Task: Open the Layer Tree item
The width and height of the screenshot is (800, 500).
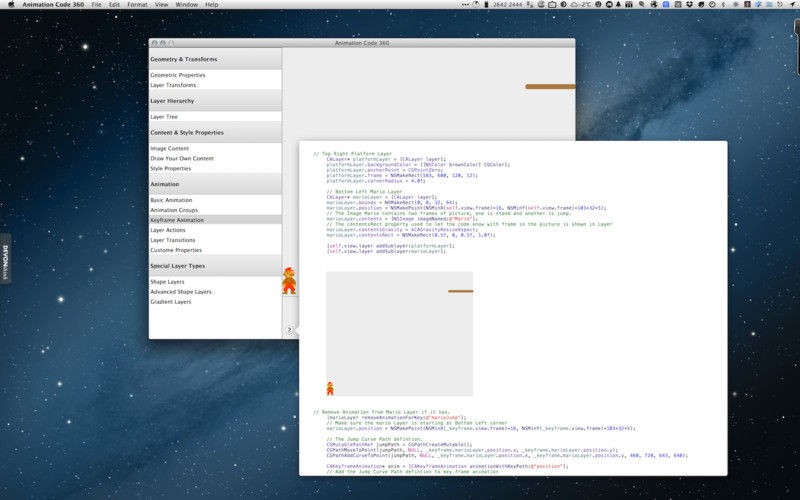Action: pos(164,117)
